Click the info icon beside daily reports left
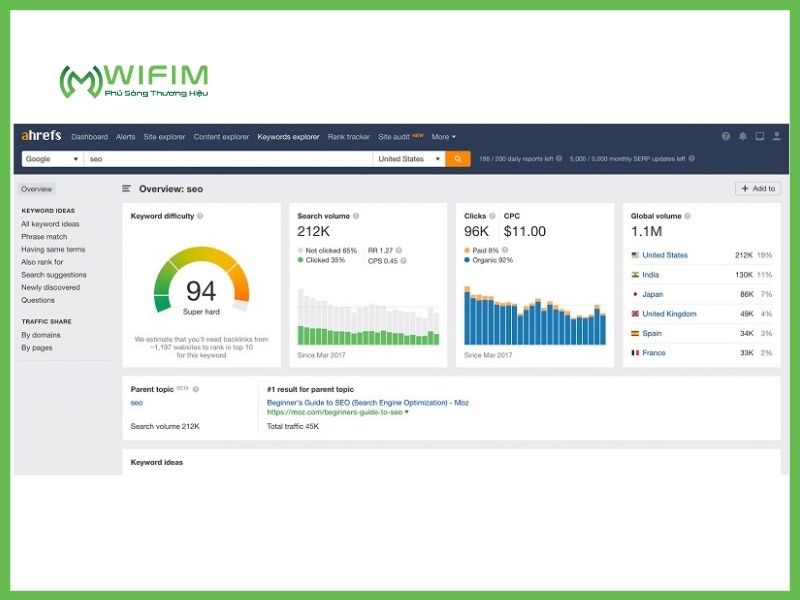 pos(558,159)
